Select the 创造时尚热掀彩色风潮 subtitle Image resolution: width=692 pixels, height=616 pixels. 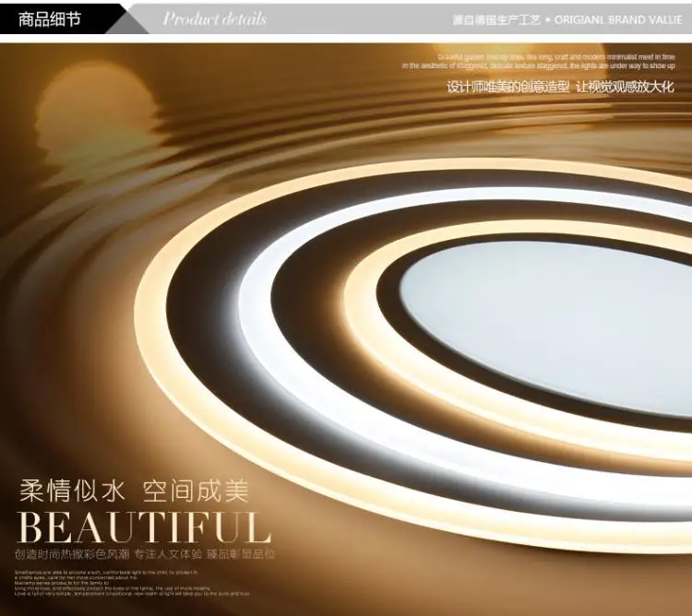[72, 554]
